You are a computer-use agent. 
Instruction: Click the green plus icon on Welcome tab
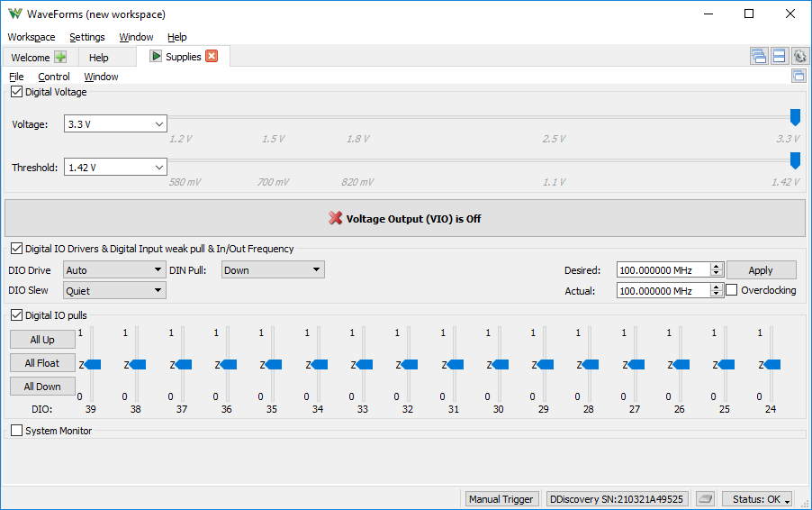(60, 57)
